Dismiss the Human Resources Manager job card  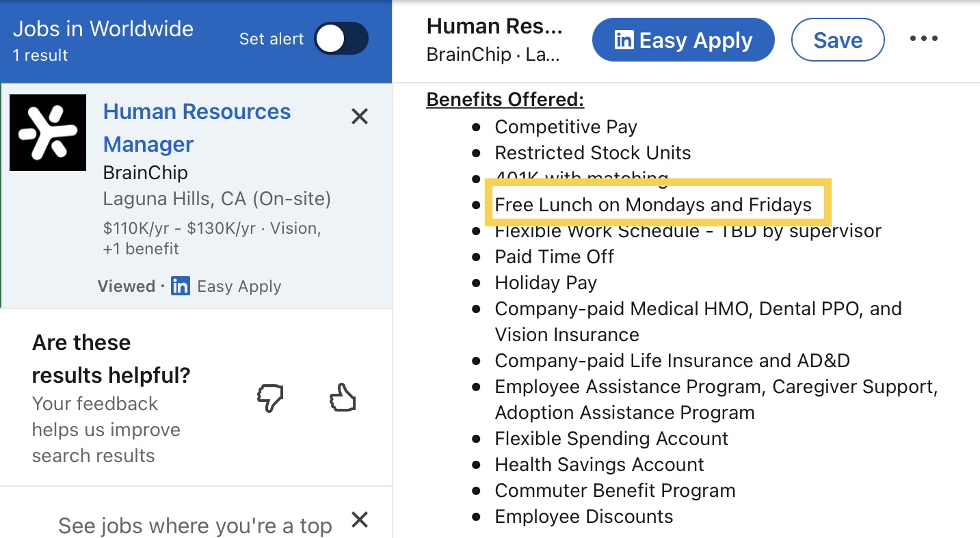coord(360,117)
